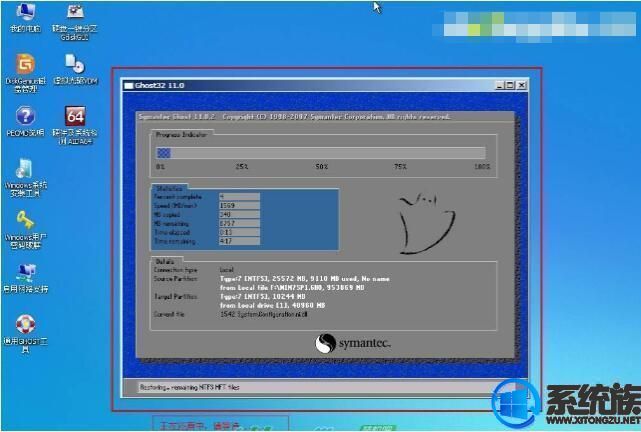Click the Ghost mascot drawing
Image resolution: width=641 pixels, height=432 pixels.
click(x=426, y=224)
